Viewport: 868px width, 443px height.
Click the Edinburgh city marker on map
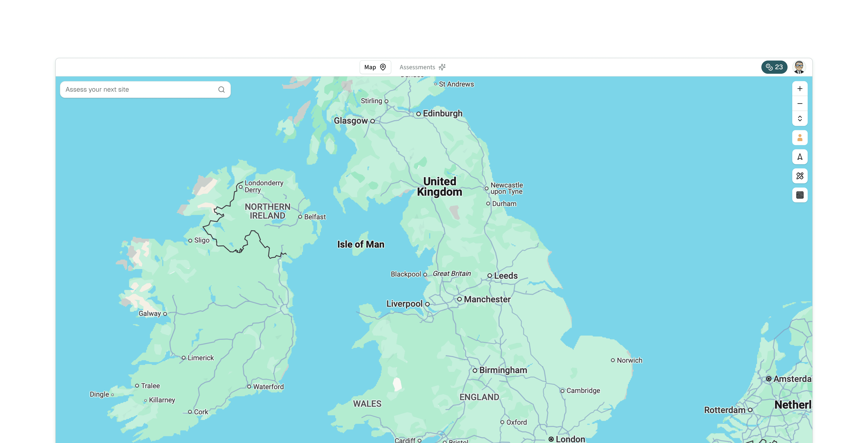[418, 114]
